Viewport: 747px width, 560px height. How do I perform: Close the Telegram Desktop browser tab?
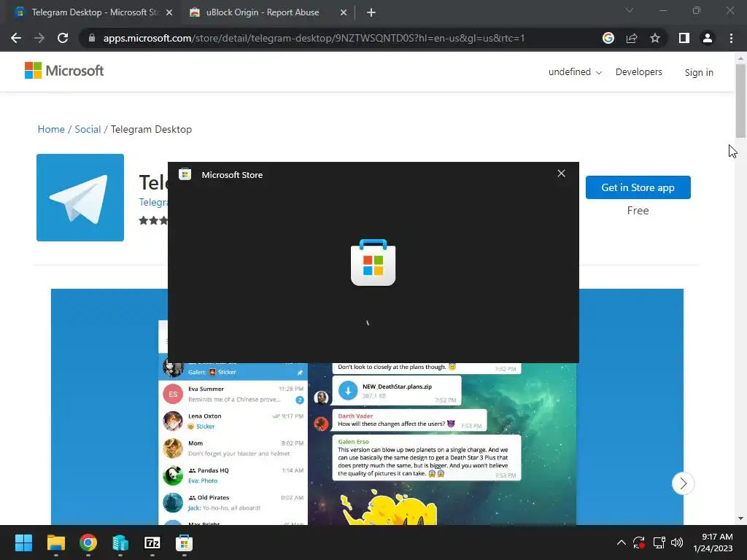tap(169, 12)
